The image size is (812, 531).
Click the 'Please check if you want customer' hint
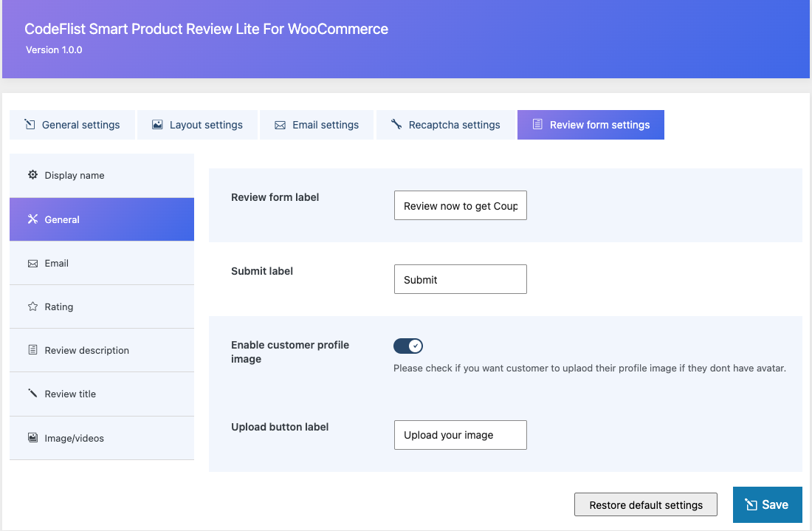point(590,368)
